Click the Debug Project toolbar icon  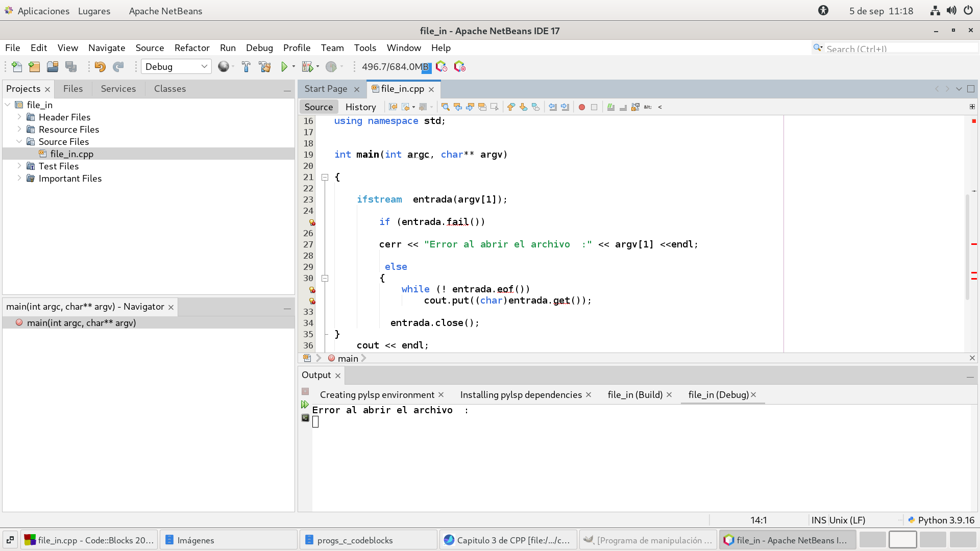(x=307, y=67)
